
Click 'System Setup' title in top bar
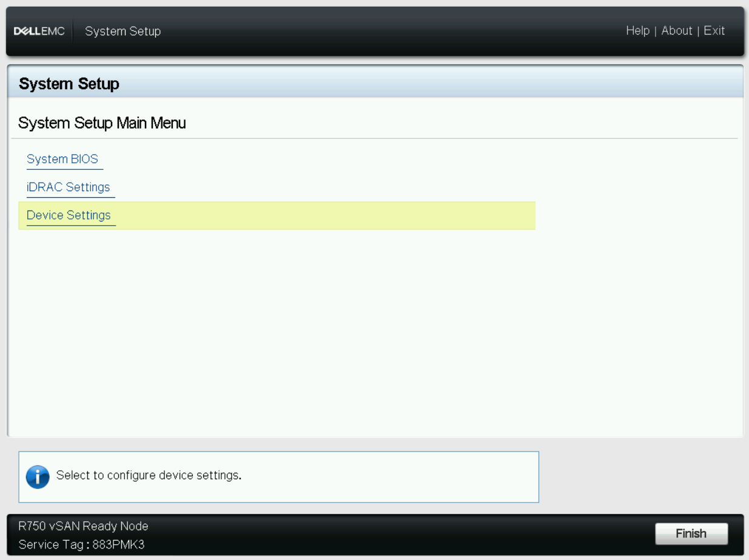pyautogui.click(x=123, y=31)
